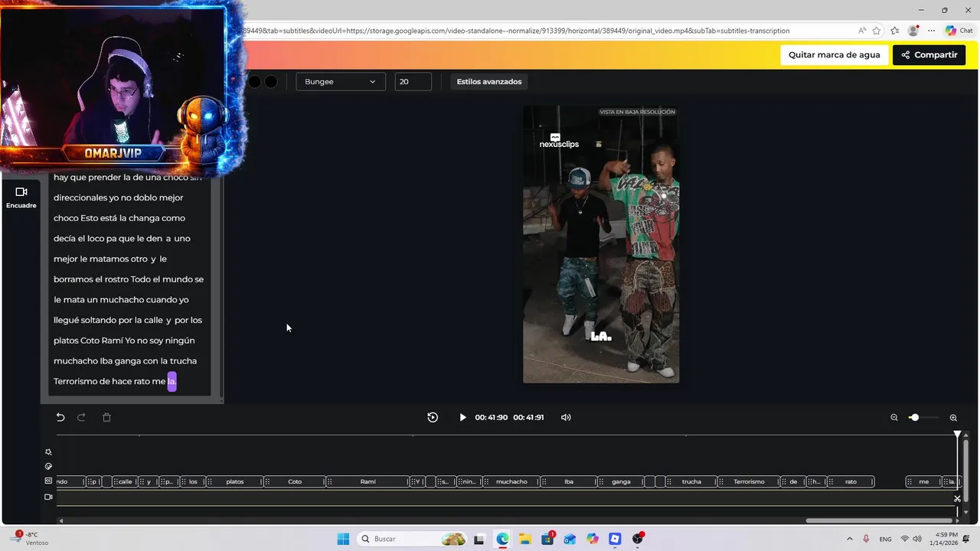
Task: Zoom in the timeline
Action: tap(953, 418)
